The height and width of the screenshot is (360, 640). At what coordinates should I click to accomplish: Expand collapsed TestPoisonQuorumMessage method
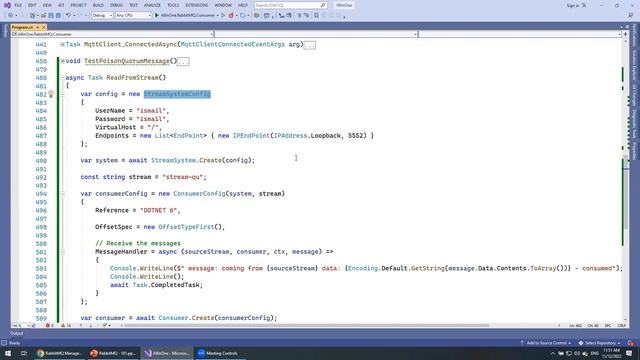click(62, 61)
